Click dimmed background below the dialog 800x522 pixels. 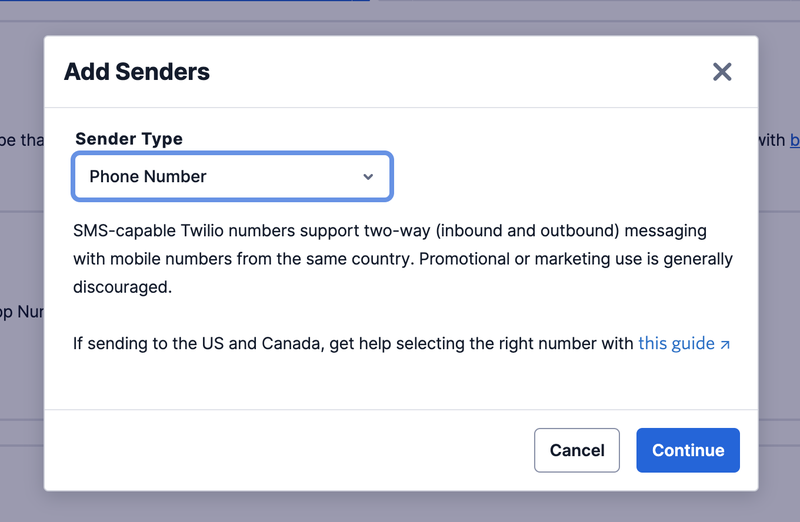[400, 507]
